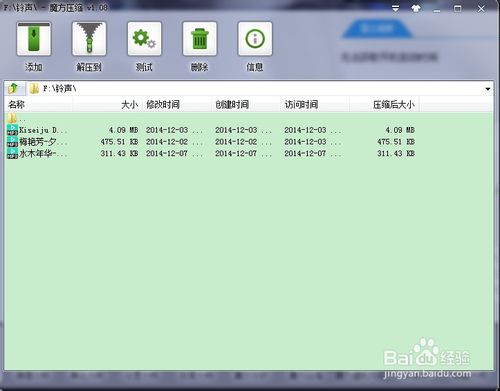This screenshot has height=391, width=500.
Task: Open the title bar menu dropdown icon
Action: coord(395,9)
